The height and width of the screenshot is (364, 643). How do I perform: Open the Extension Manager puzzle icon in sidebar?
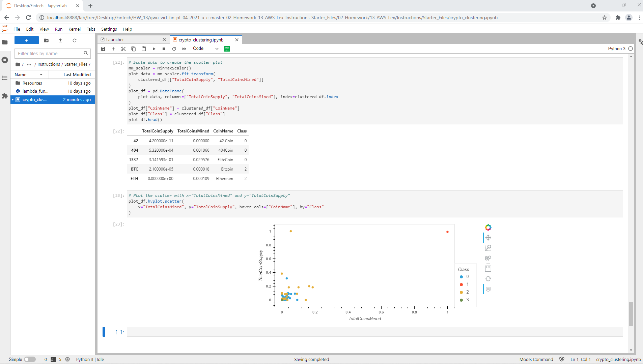click(x=5, y=96)
